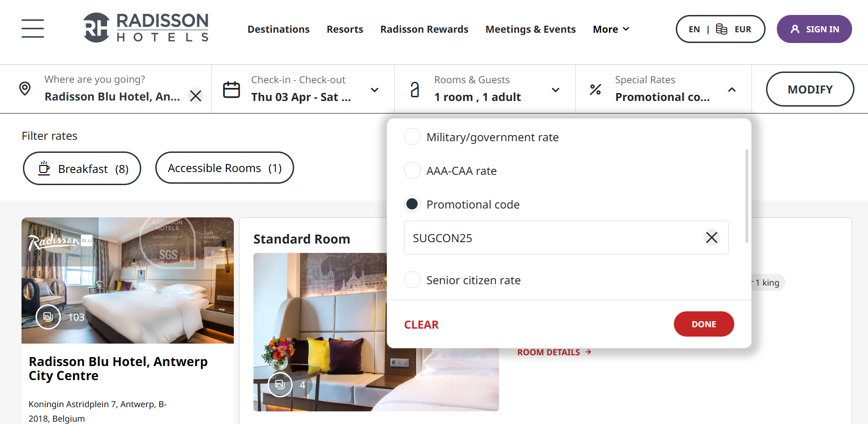Click the MODIFY search button
Viewport: 868px width, 424px height.
point(810,89)
